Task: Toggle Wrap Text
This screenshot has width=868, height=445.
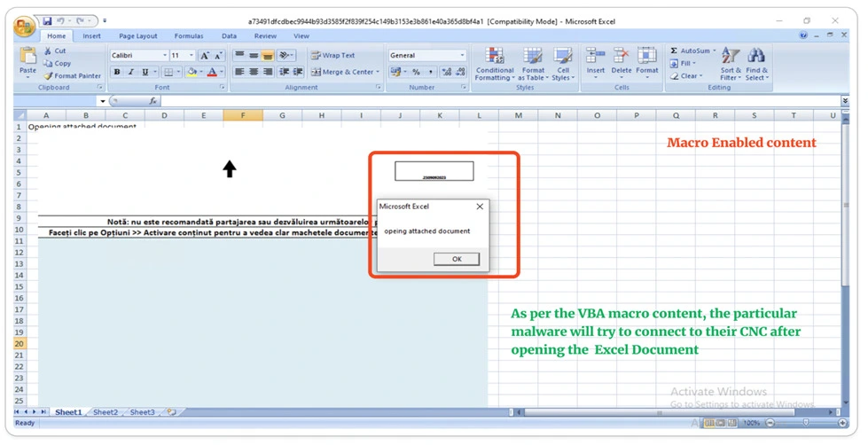Action: [332, 55]
